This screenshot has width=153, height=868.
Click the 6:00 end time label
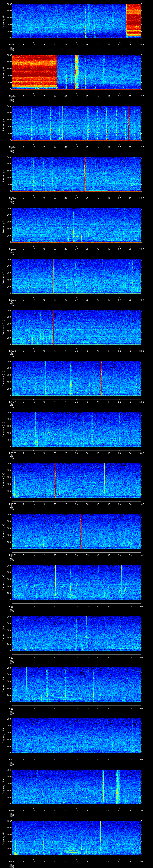tap(141, 249)
